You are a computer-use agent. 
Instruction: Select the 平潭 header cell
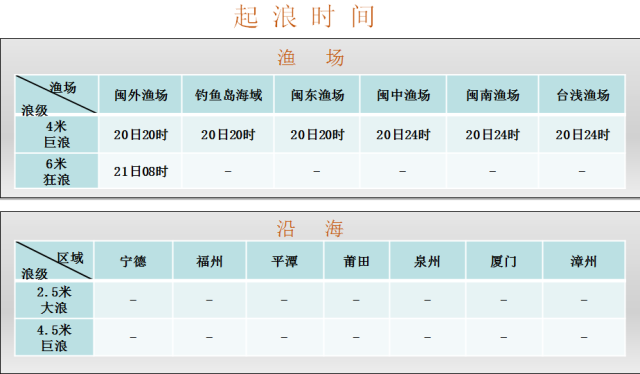pos(285,261)
